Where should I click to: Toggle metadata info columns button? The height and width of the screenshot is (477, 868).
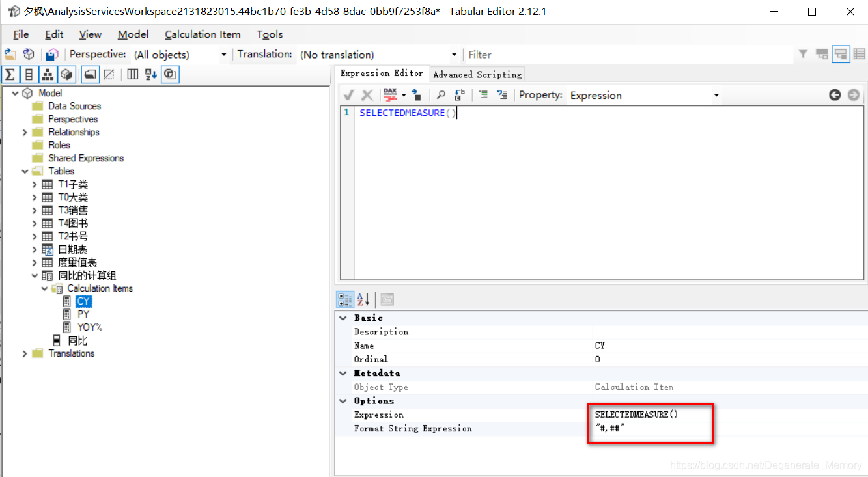[132, 74]
